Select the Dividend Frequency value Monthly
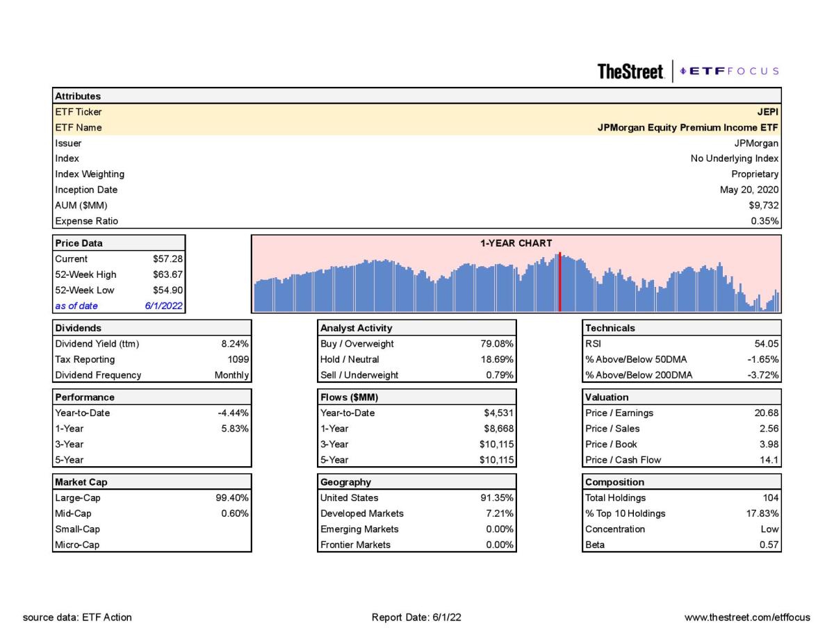Image resolution: width=834 pixels, height=644 pixels. tap(232, 375)
